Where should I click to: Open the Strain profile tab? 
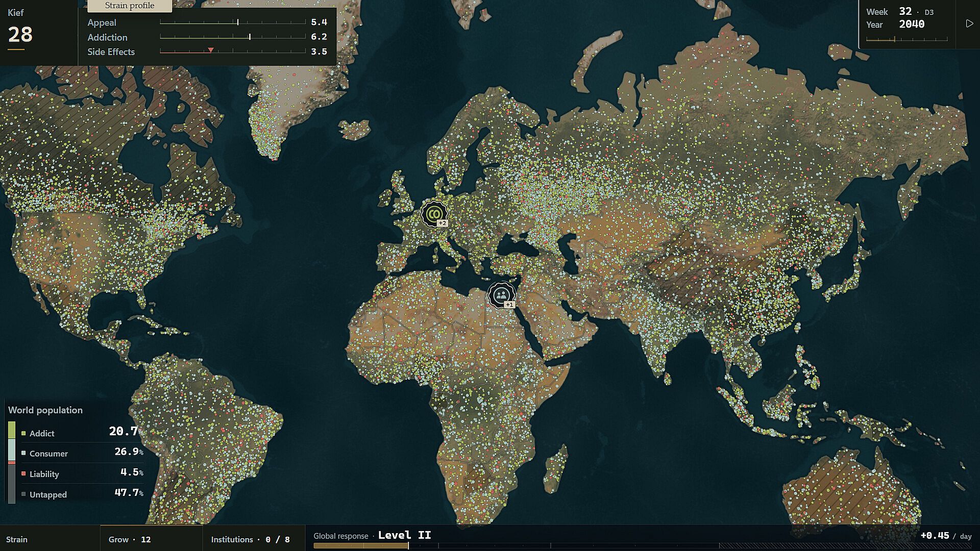click(x=130, y=6)
